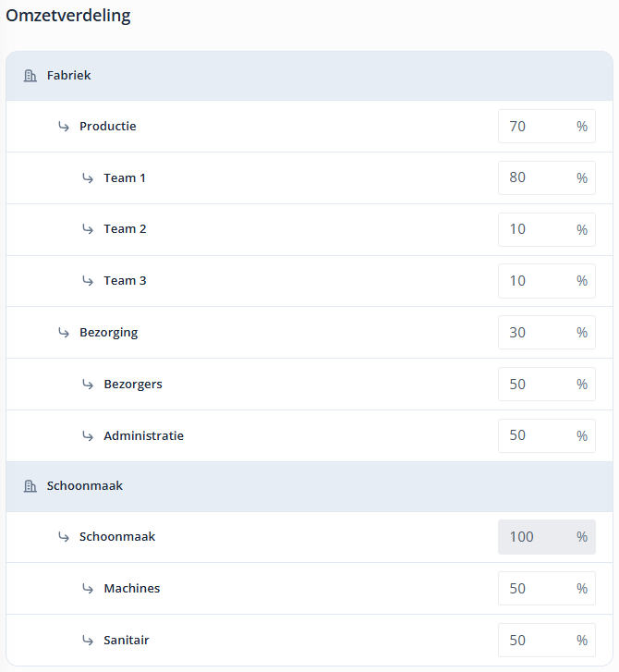Click the arrow icon beside Bezorgers
The width and height of the screenshot is (619, 672).
tap(88, 384)
